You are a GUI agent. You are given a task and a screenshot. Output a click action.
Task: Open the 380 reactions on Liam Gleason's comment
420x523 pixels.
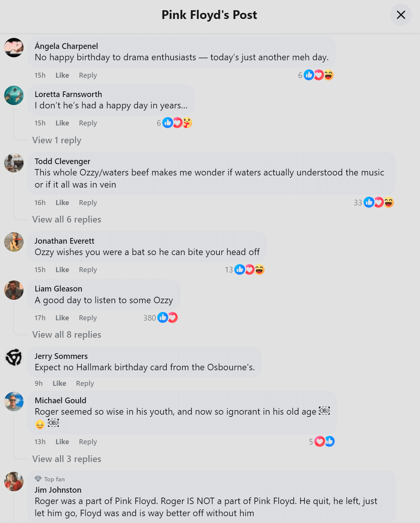[161, 318]
